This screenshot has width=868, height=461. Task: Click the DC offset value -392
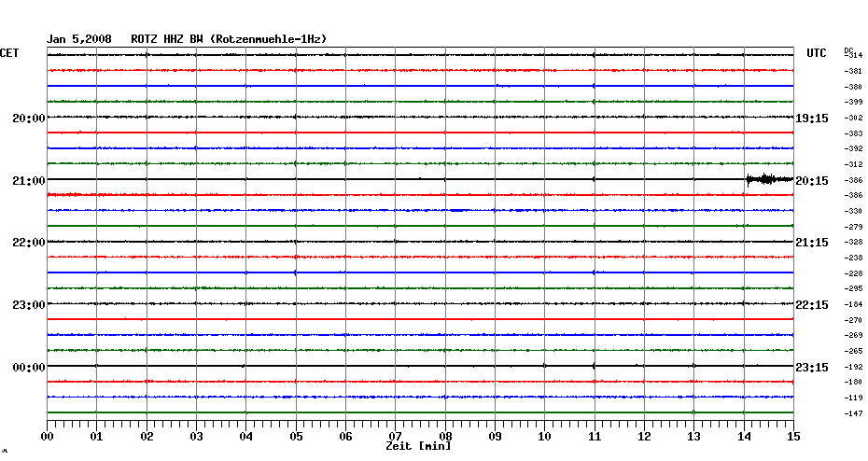click(x=853, y=149)
